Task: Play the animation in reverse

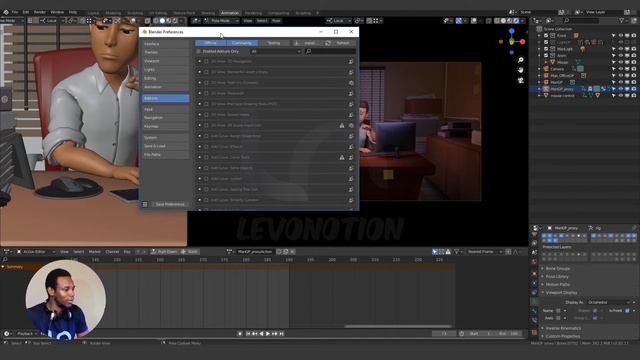Action: pos(261,333)
